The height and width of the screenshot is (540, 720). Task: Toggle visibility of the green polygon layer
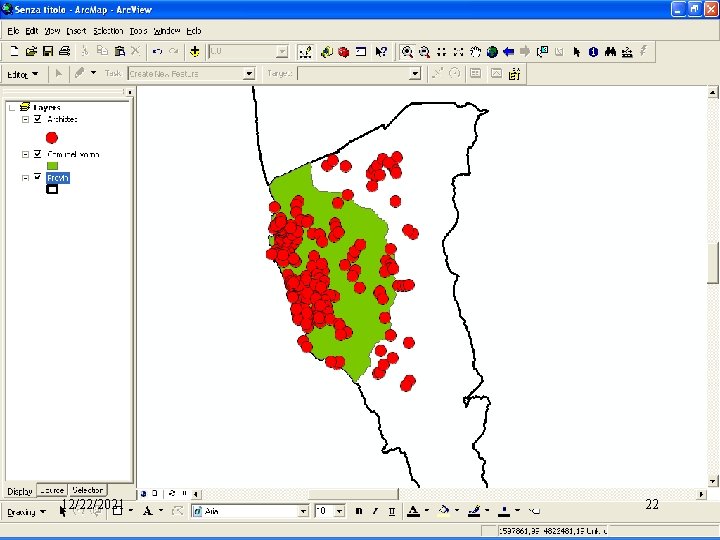pyautogui.click(x=38, y=155)
